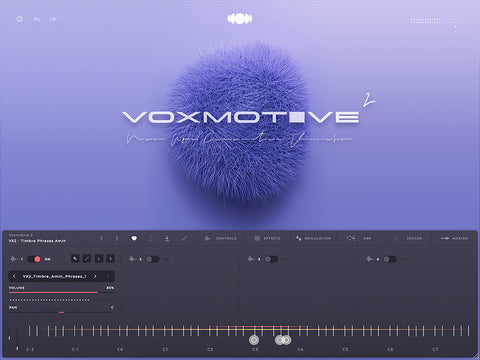Enable the layer 4 power toggle
The image size is (480, 360).
click(x=389, y=259)
